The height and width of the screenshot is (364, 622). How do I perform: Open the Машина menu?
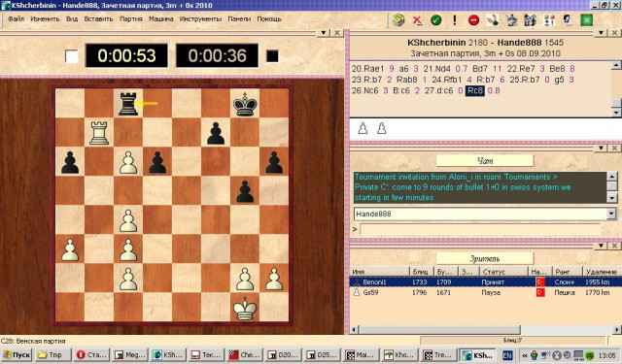161,19
